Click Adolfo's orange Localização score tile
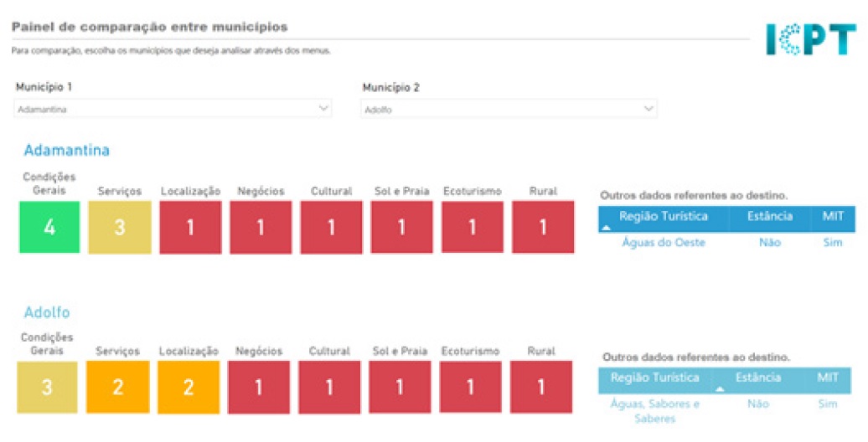 [189, 387]
